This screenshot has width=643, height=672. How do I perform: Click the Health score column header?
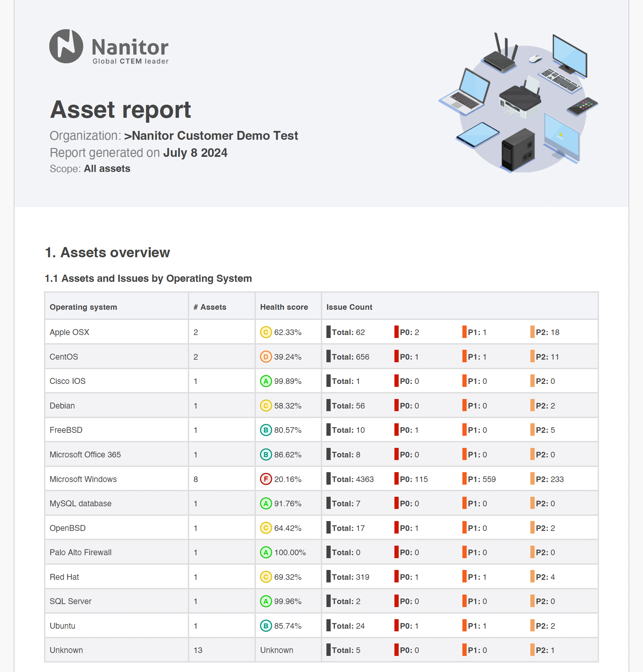tap(284, 307)
